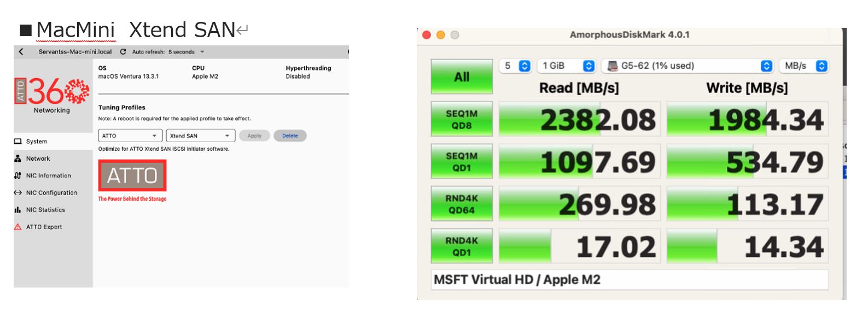The height and width of the screenshot is (311, 868).
Task: Click the G5-62 disk drive icon
Action: coord(613,66)
